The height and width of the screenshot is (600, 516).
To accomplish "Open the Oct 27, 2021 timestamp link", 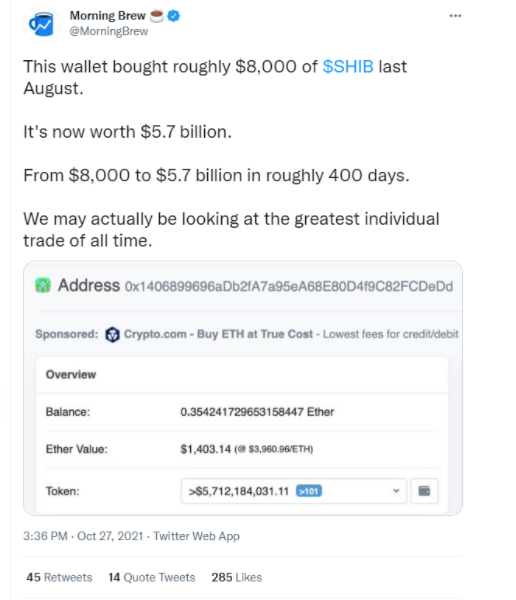I will point(83,536).
